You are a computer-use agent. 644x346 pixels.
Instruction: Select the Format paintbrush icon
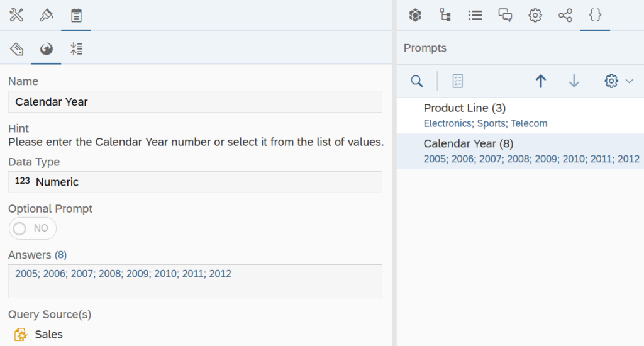(x=46, y=15)
